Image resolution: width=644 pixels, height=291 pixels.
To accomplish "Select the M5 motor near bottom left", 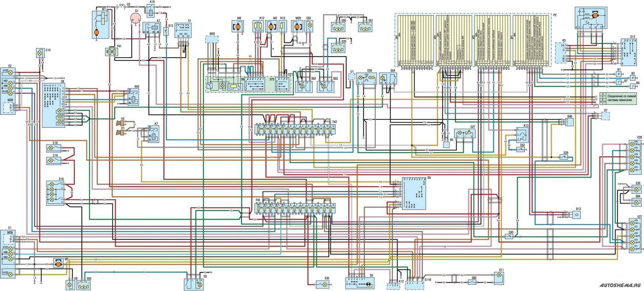I will click(x=58, y=264).
